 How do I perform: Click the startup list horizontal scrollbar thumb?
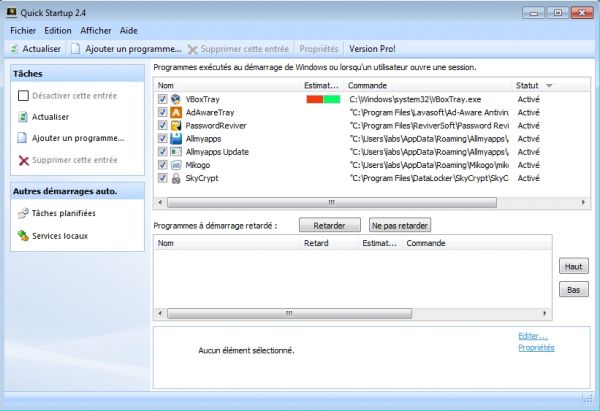click(x=332, y=202)
